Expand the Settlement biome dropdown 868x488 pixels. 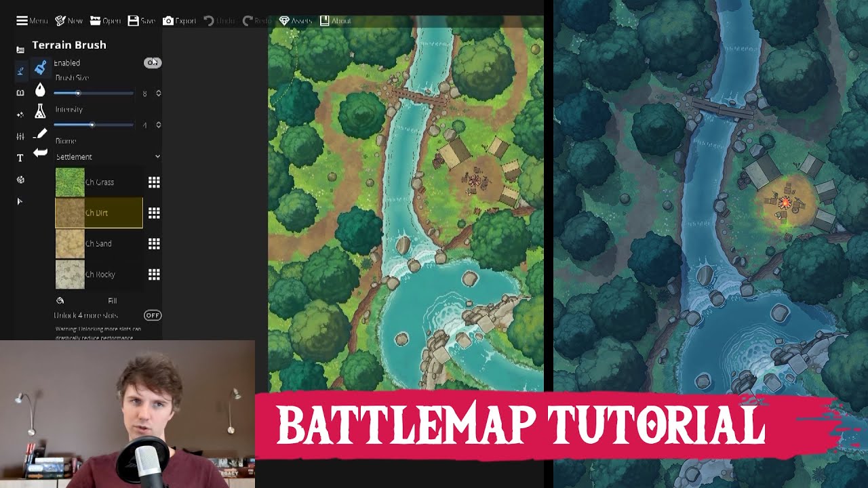click(108, 157)
